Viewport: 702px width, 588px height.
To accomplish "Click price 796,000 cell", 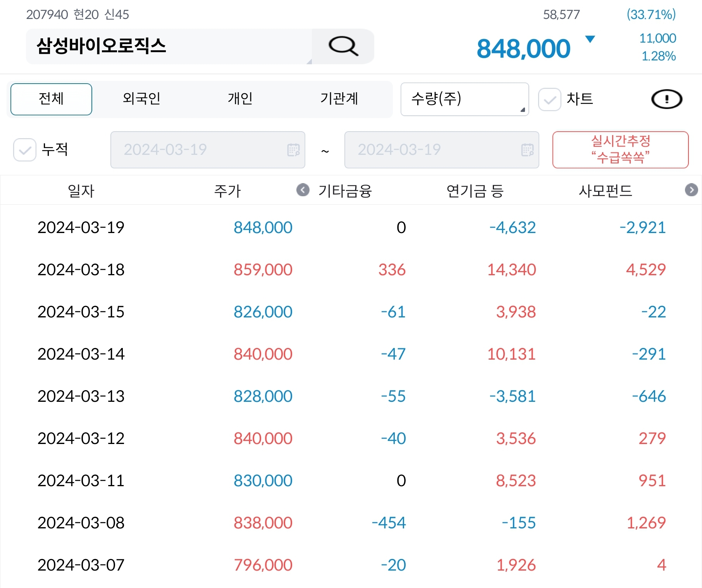I will 263,565.
